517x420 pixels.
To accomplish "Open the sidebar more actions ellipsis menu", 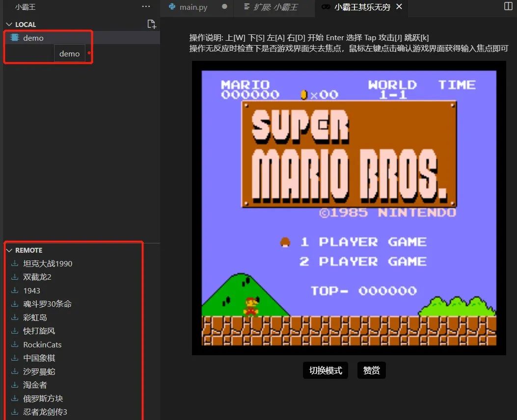I will point(146,6).
